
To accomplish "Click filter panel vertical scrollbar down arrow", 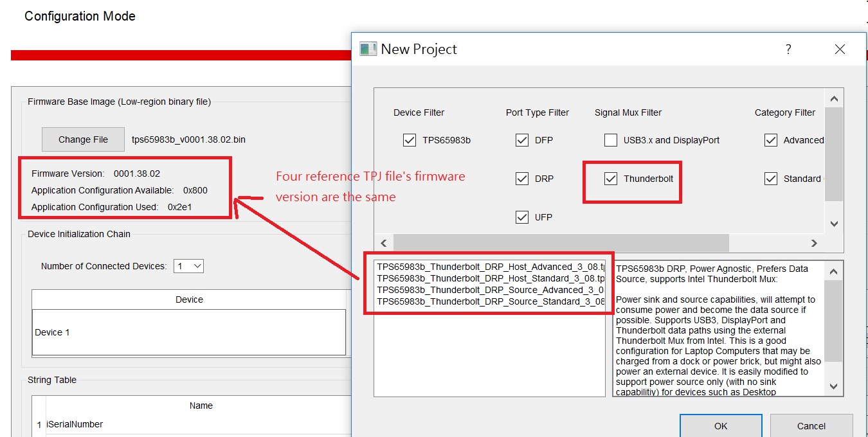I will [834, 224].
